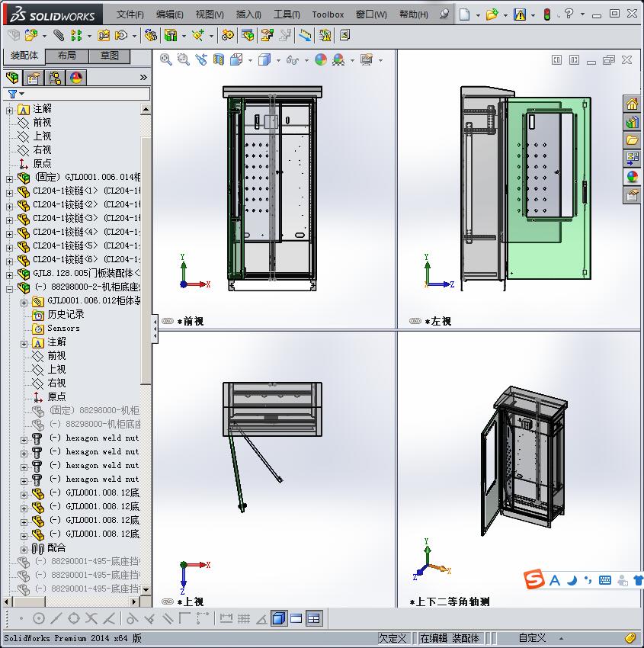644x648 pixels.
Task: Click the Reference Geometry icon
Action: [198, 36]
